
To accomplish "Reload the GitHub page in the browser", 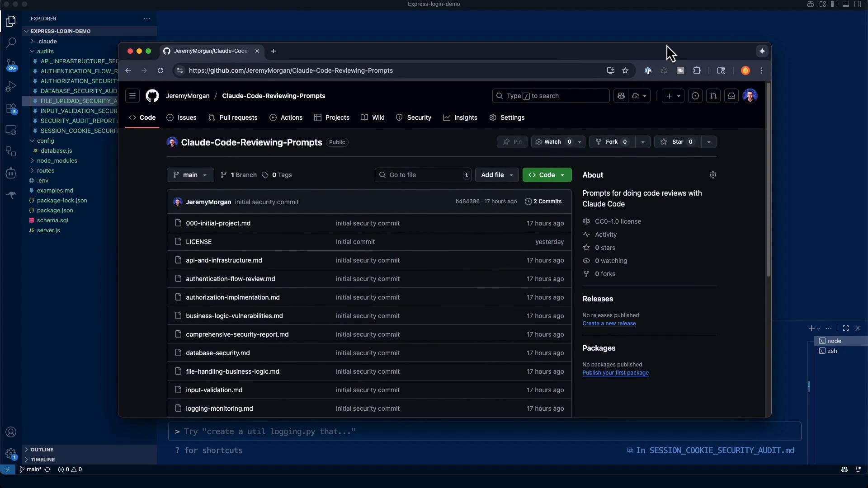I will (x=160, y=70).
